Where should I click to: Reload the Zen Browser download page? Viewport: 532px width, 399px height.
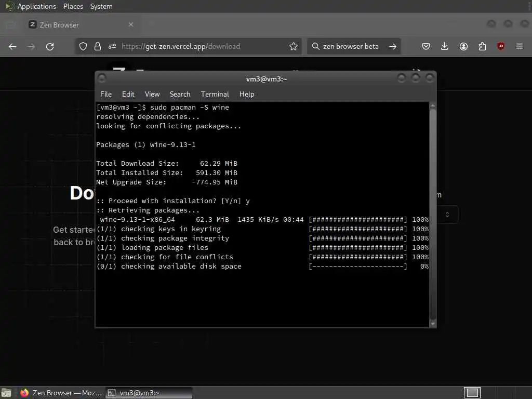click(50, 46)
